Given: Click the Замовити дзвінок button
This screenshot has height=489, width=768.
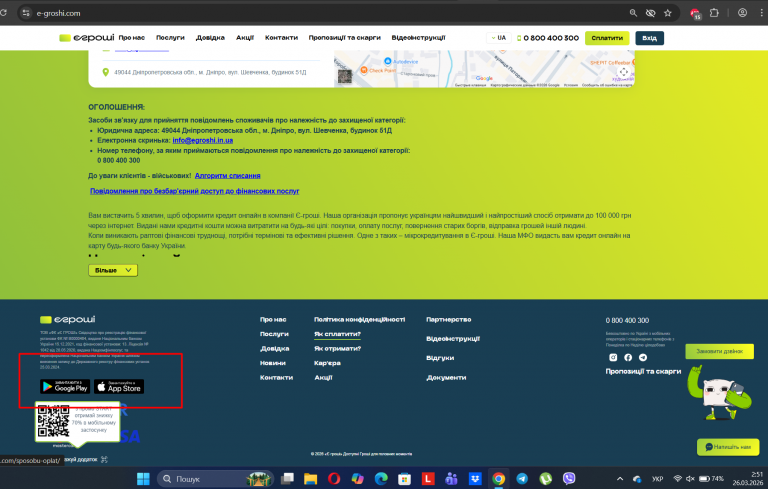Looking at the screenshot, I should [720, 351].
